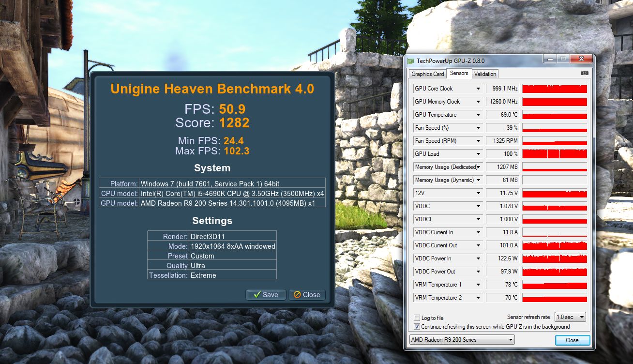Open the Memory Usage (Dedicated) dropdown

point(479,167)
